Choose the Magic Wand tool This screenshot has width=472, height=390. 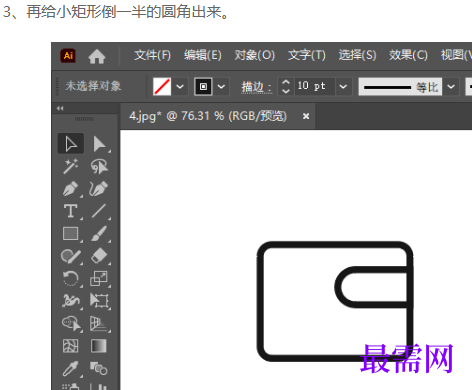click(71, 166)
